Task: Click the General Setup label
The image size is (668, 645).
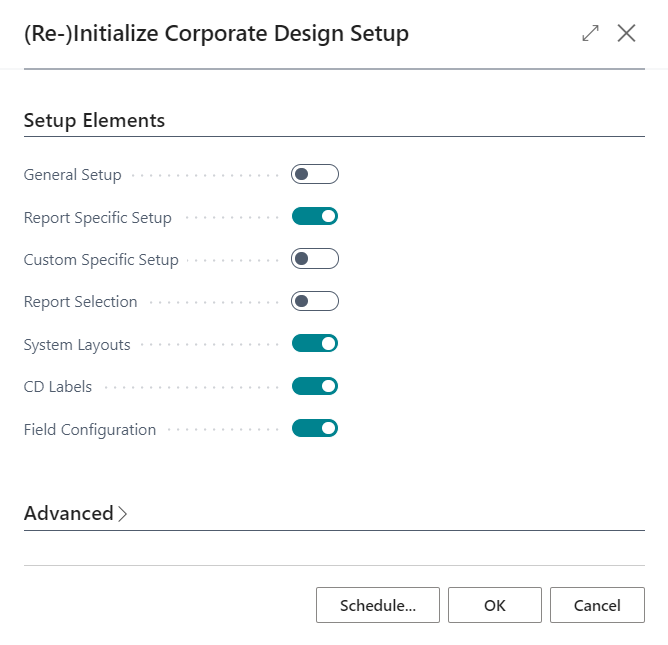Action: (72, 175)
